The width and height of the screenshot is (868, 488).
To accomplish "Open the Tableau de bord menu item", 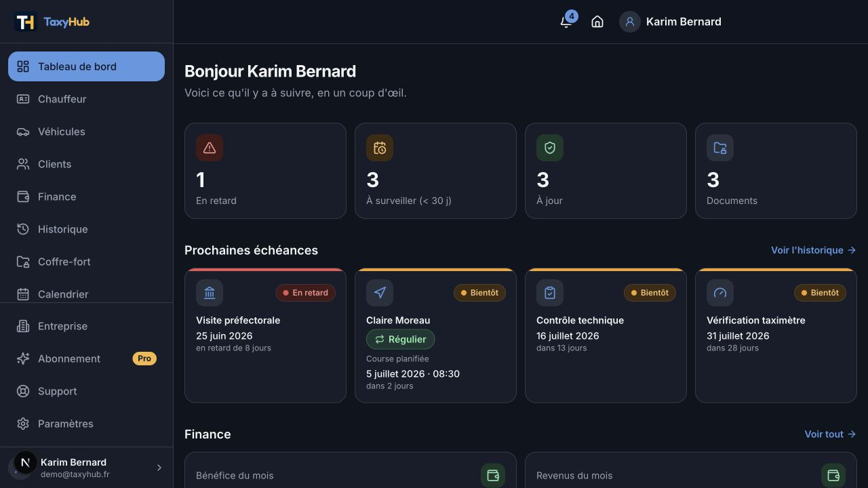I will coord(86,66).
